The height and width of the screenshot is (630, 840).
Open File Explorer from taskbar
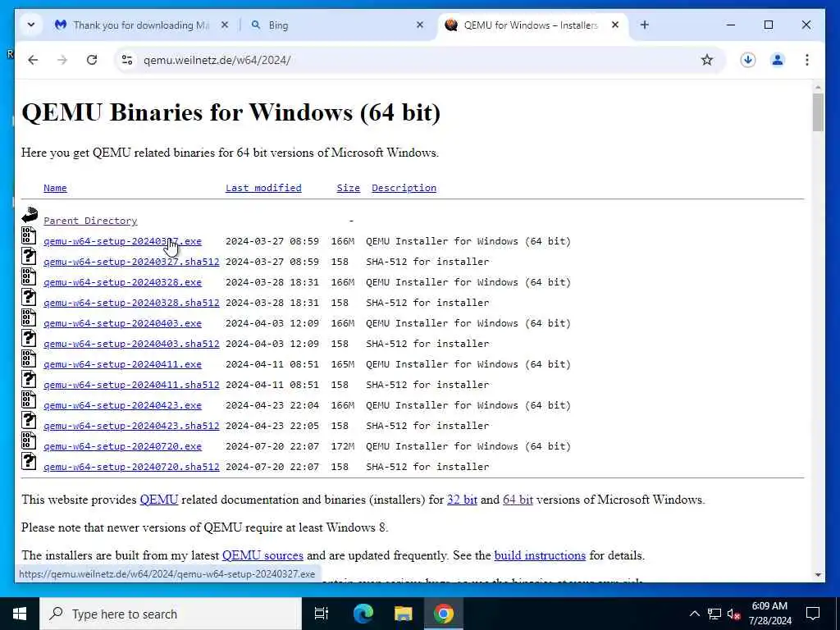click(404, 614)
